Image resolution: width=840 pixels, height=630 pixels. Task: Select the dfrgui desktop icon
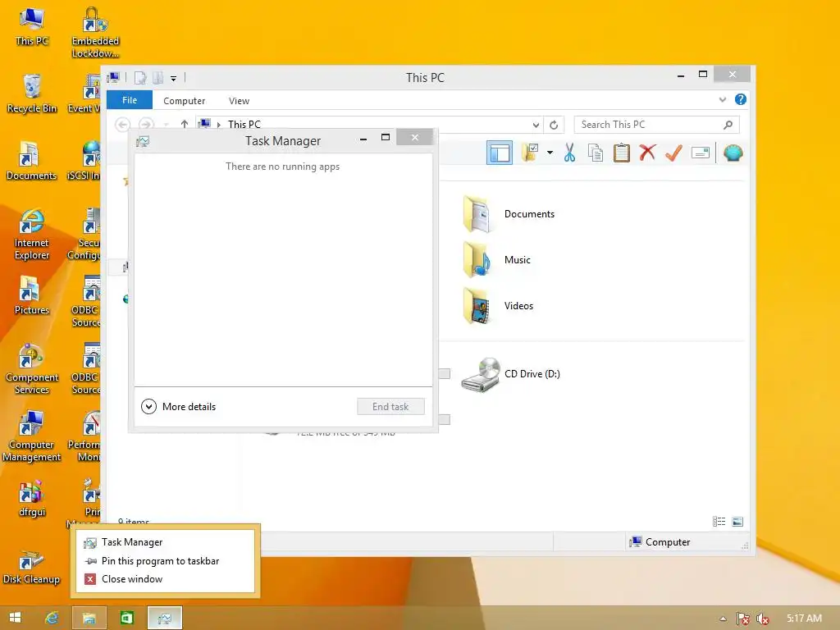32,498
